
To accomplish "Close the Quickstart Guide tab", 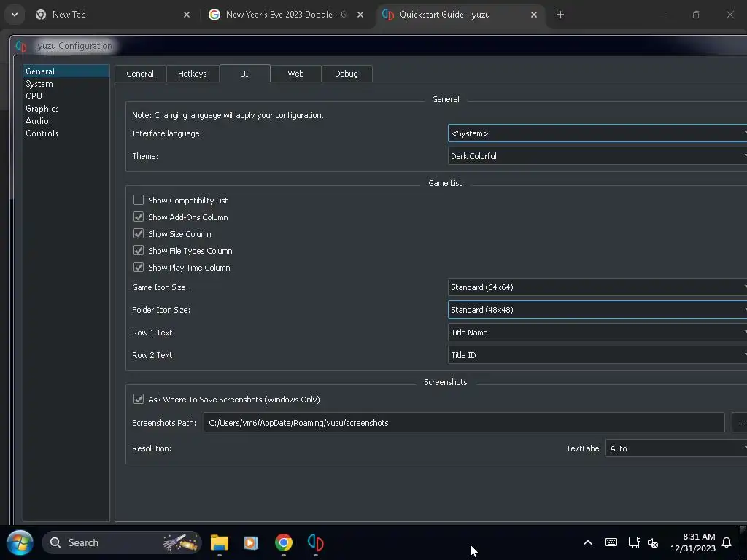I will (534, 15).
